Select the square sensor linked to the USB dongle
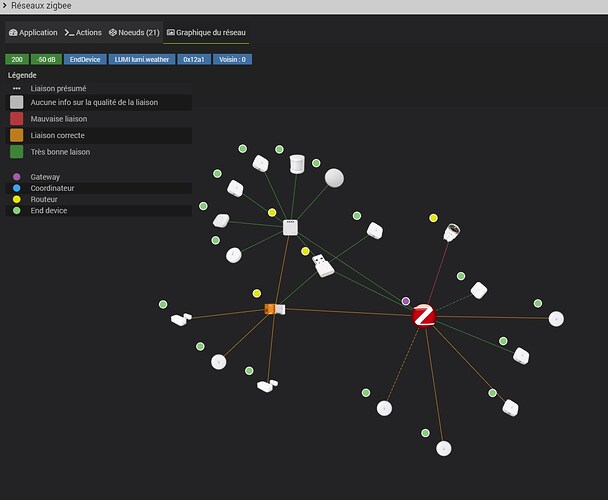The height and width of the screenshot is (500, 608). 375,230
